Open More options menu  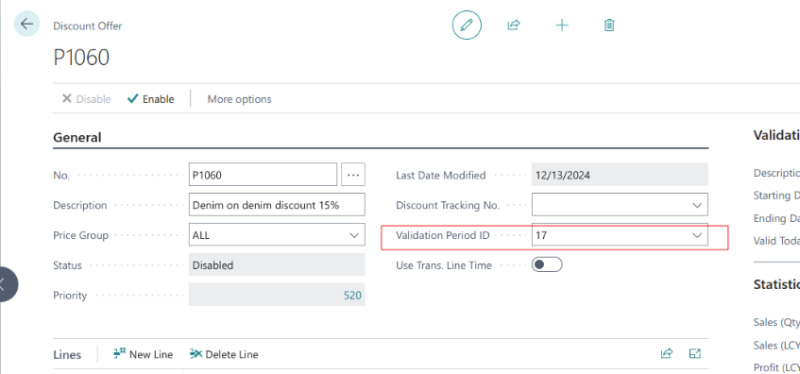click(239, 99)
